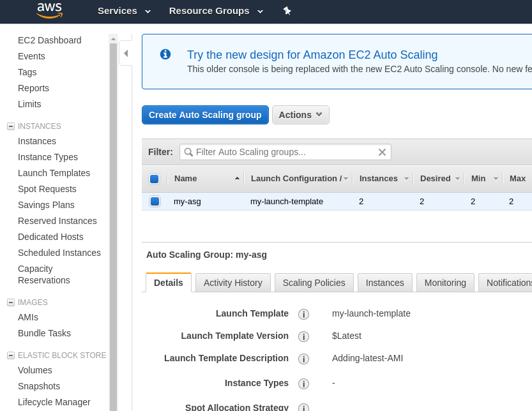
Task: Click sidebar scrollbar up arrow
Action: coord(113,39)
